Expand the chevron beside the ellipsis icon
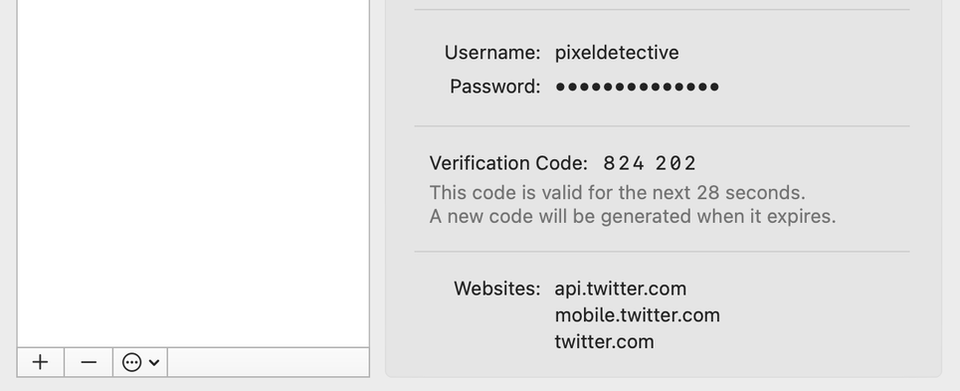 pyautogui.click(x=154, y=362)
